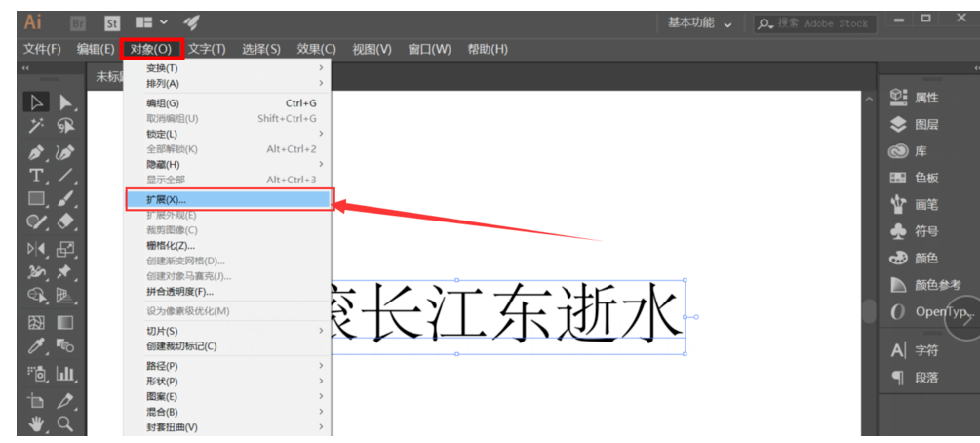Expand the 形状(P) submenu
Viewport: 980px width, 443px height.
(227, 382)
